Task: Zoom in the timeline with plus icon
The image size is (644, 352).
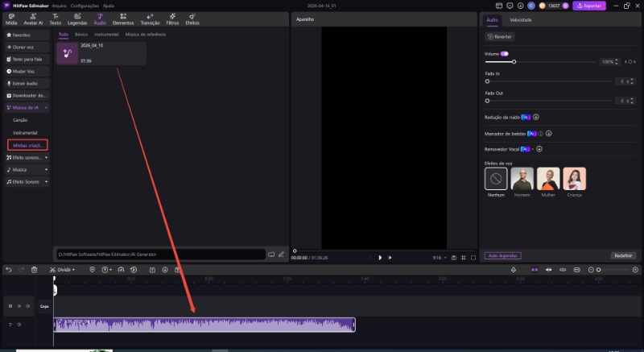Action: [x=635, y=270]
